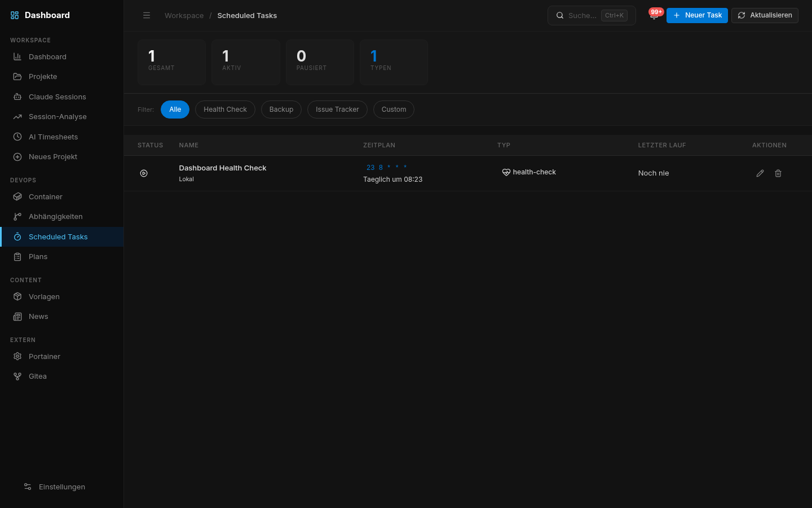Open AI Timesheets from the sidebar
This screenshot has height=508, width=812.
click(x=53, y=137)
